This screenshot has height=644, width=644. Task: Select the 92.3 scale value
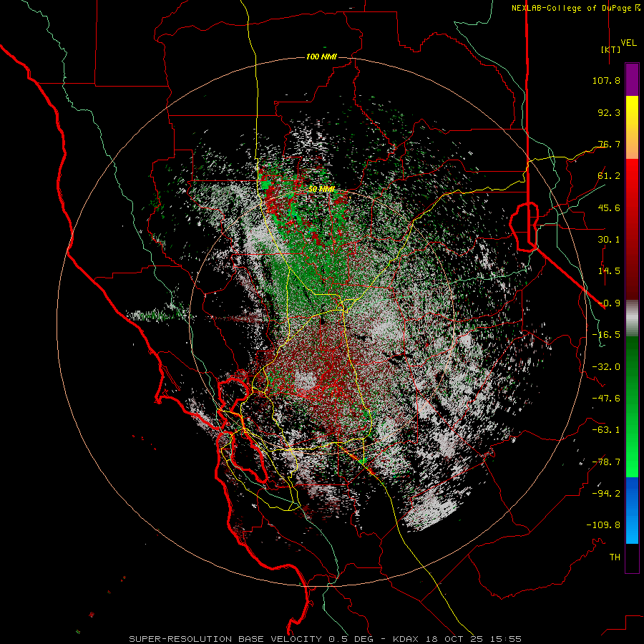click(609, 112)
